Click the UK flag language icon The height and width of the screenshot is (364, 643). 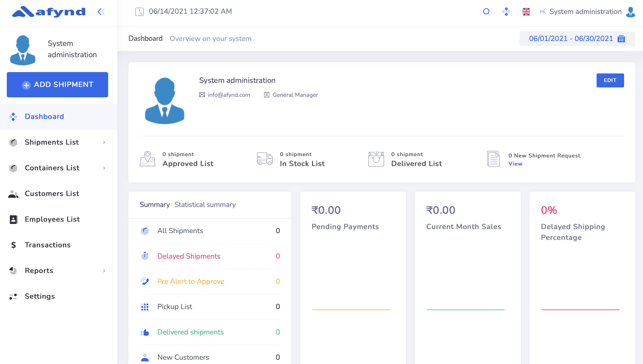[526, 11]
